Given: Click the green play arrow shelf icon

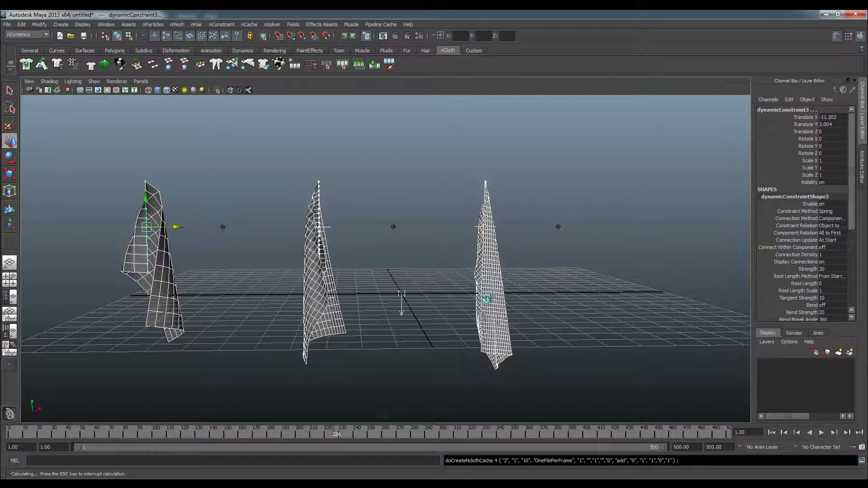Looking at the screenshot, I should pos(105,64).
